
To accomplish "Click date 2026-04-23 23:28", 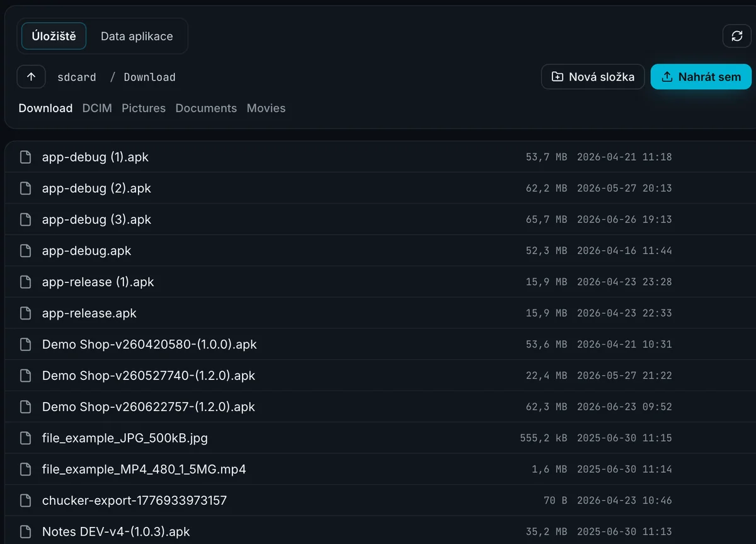I will pyautogui.click(x=624, y=282).
